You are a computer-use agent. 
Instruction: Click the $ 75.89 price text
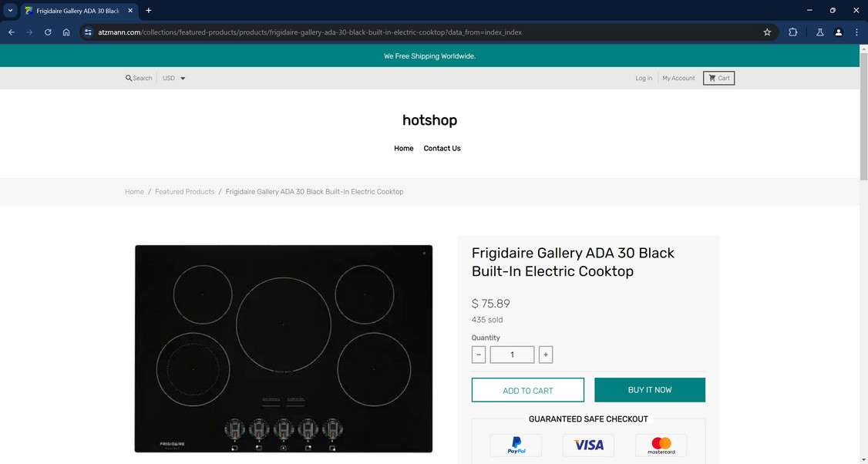(x=490, y=304)
